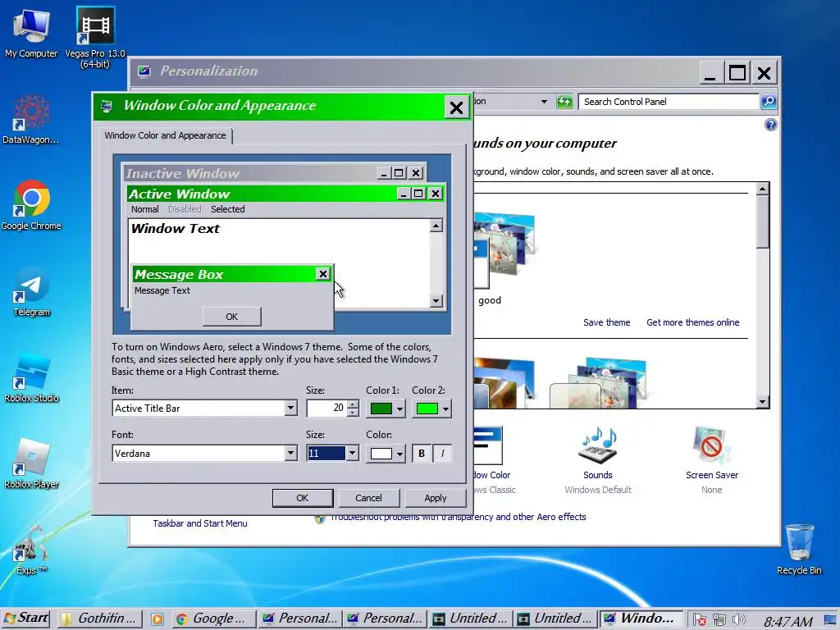Open Taskbar and Start Menu link
The height and width of the screenshot is (630, 840).
click(x=200, y=523)
